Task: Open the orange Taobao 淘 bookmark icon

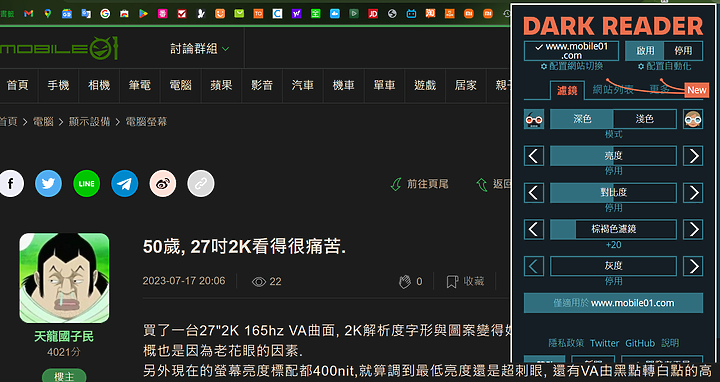Action: (x=430, y=14)
